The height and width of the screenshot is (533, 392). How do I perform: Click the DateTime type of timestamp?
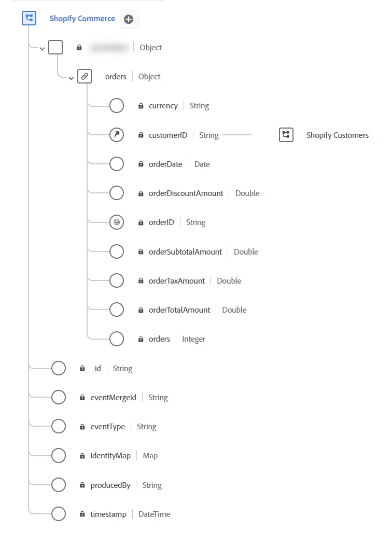tap(155, 514)
